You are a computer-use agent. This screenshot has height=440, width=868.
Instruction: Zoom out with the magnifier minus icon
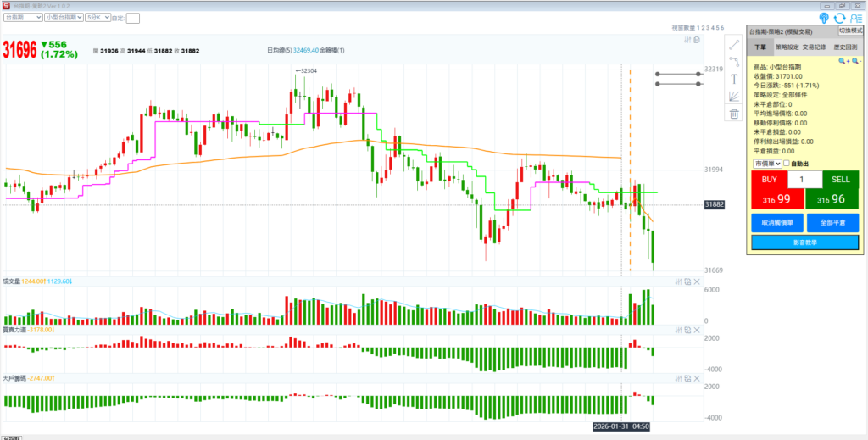(855, 62)
